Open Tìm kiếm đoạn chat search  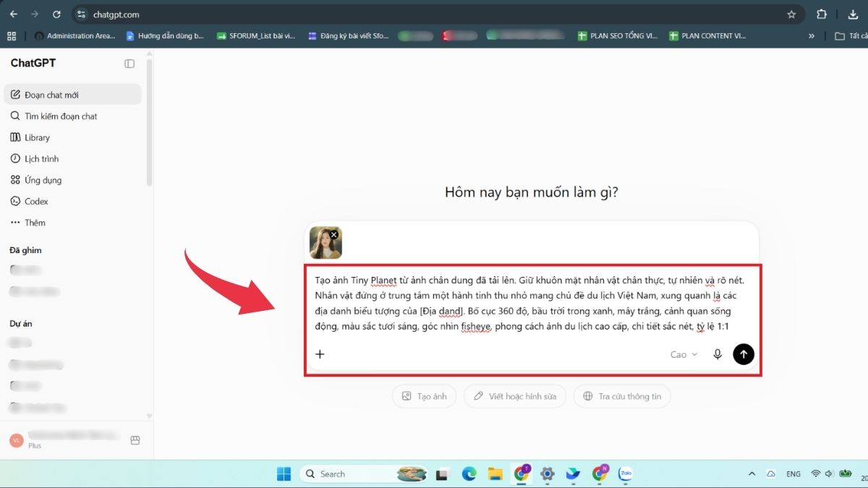(x=72, y=116)
